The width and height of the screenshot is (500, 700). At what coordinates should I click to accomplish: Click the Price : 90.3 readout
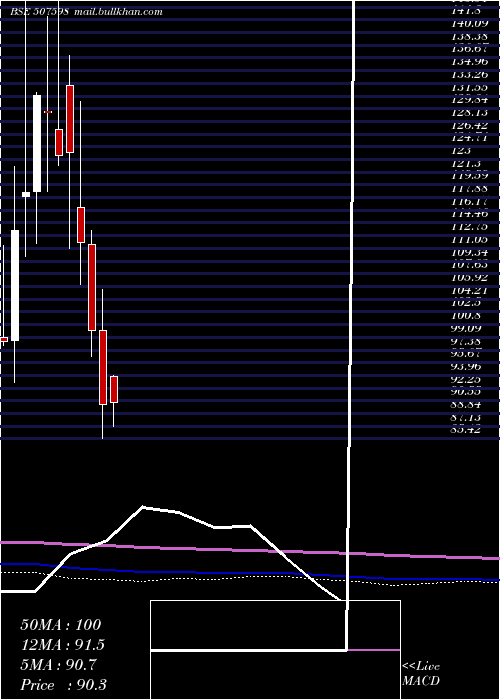[63, 685]
